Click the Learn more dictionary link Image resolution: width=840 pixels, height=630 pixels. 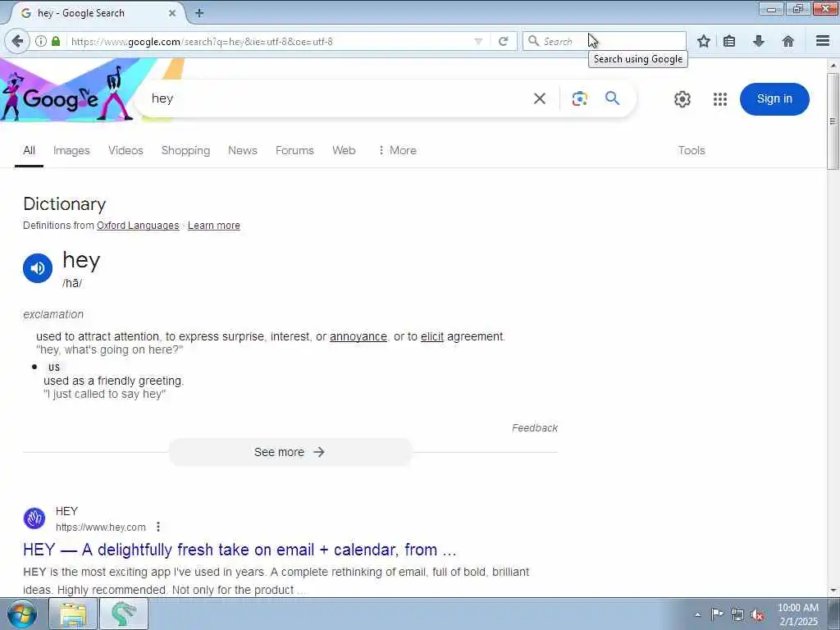(214, 226)
